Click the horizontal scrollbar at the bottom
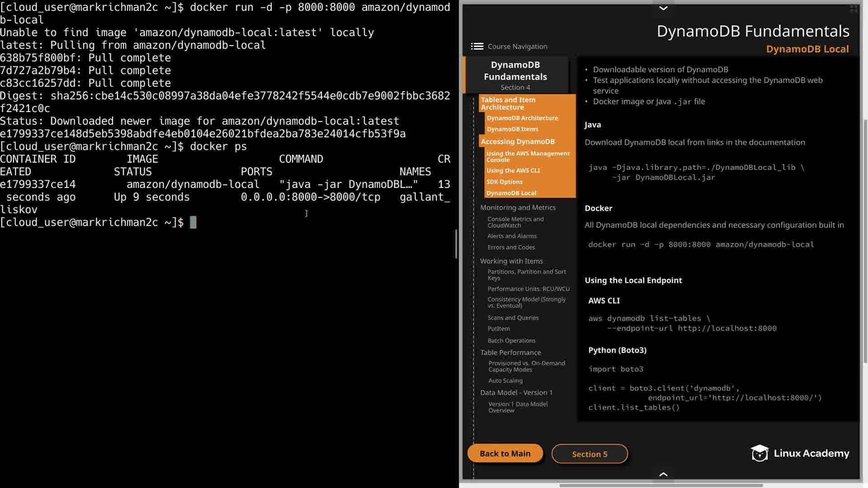This screenshot has width=868, height=488. [x=661, y=485]
